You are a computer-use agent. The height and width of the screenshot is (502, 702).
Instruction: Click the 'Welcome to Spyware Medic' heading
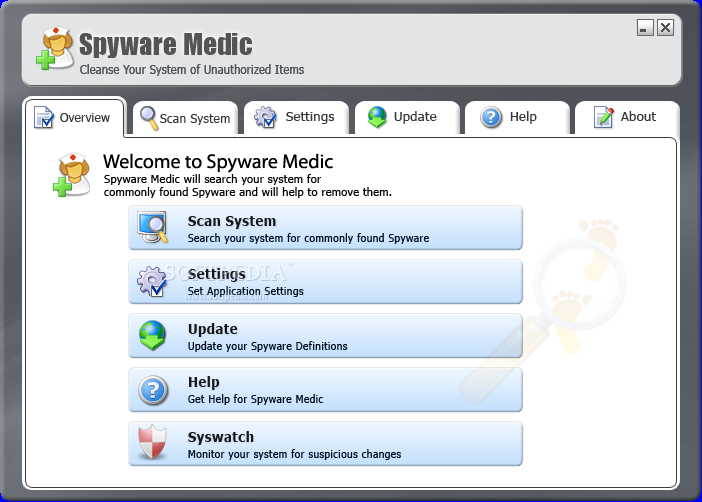[x=218, y=162]
